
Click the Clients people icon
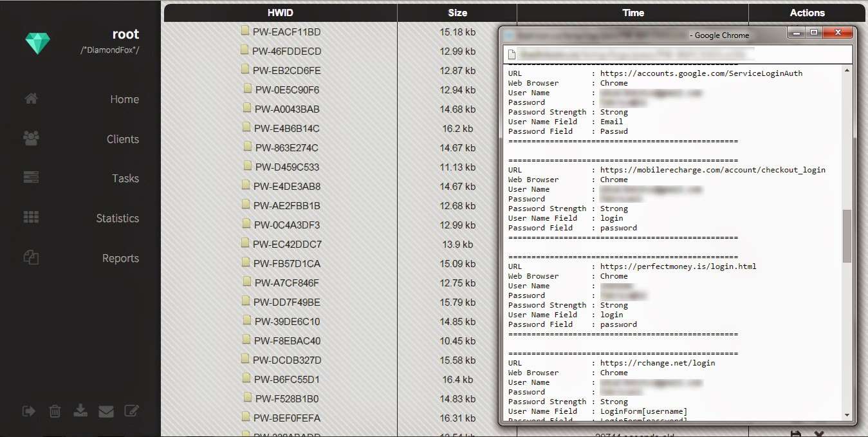pos(31,138)
